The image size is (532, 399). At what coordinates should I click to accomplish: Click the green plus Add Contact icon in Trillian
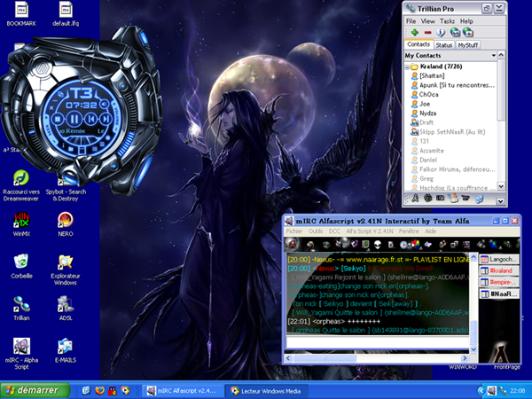[x=415, y=33]
